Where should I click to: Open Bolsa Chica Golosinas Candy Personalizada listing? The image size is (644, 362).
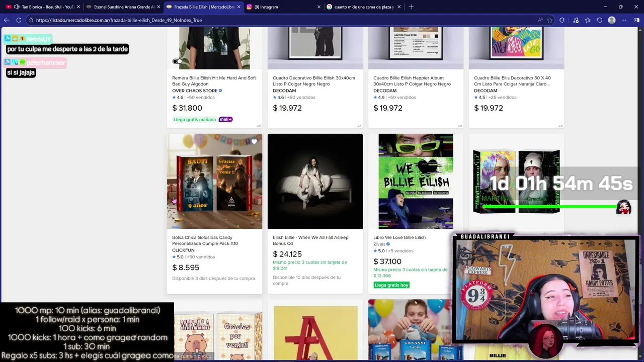click(x=205, y=240)
